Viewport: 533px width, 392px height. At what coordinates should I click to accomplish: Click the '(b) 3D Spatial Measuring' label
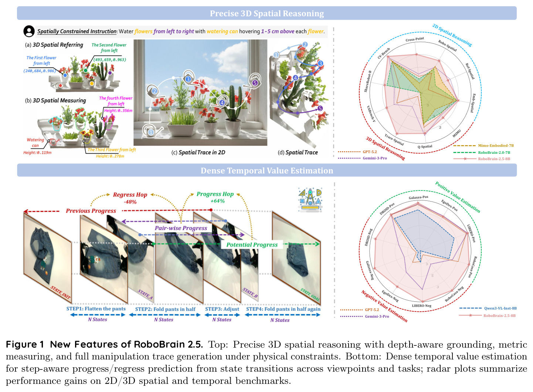point(55,100)
